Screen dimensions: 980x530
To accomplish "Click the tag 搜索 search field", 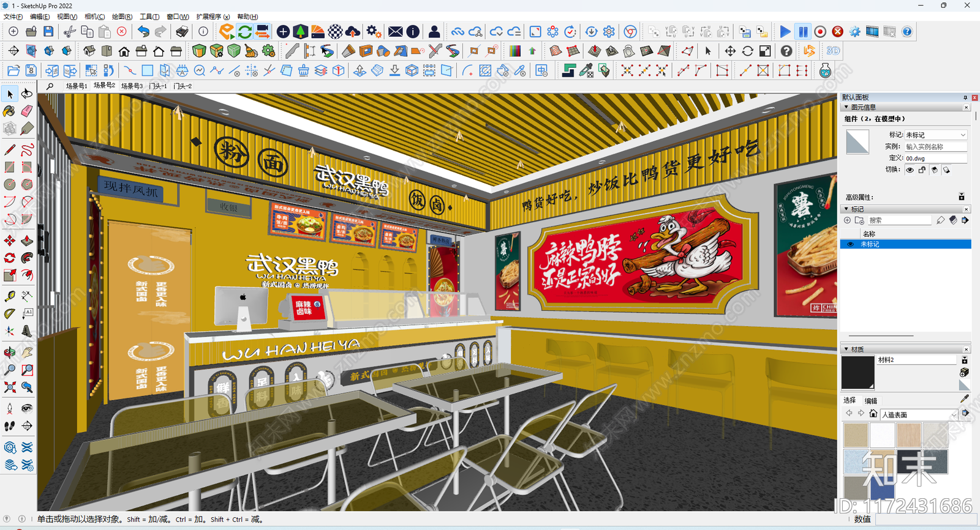I will 899,220.
